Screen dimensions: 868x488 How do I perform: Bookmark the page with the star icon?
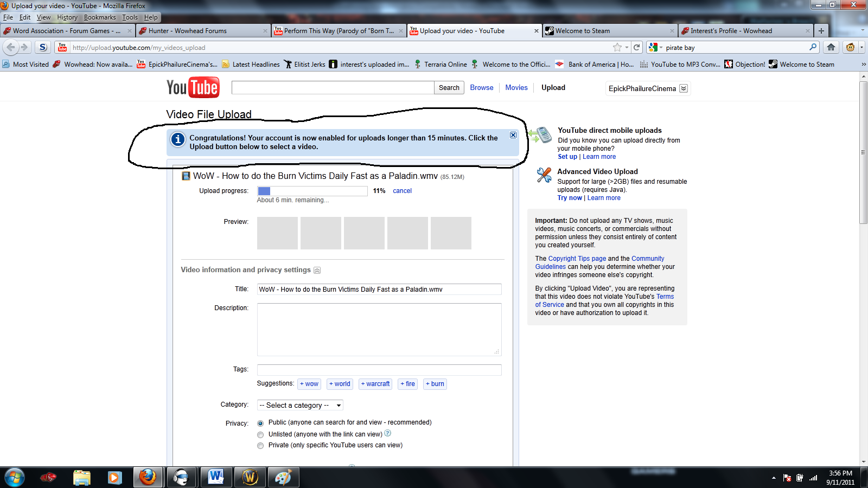tap(617, 47)
